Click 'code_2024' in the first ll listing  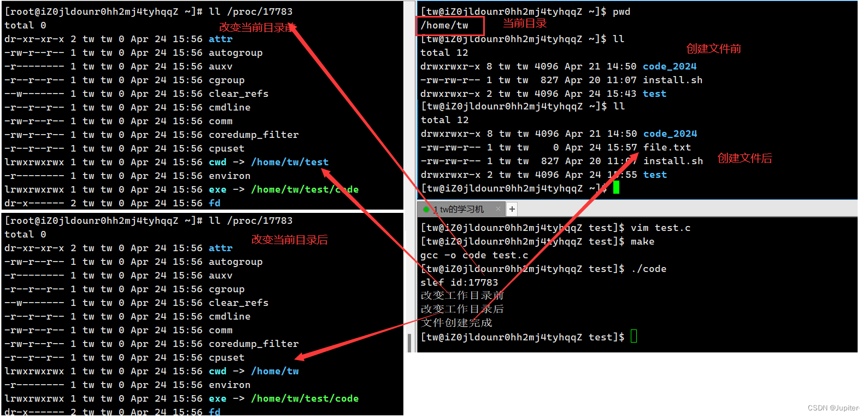coord(670,66)
